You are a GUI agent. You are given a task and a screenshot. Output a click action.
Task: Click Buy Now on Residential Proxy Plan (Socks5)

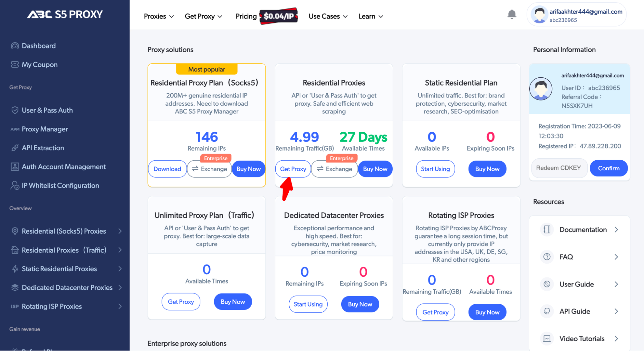point(248,169)
